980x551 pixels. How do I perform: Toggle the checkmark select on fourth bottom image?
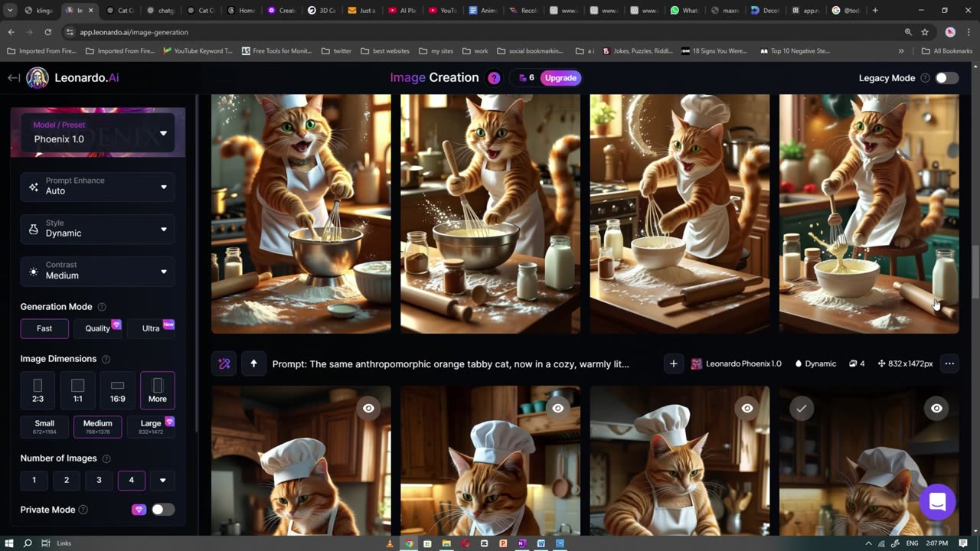coord(801,409)
